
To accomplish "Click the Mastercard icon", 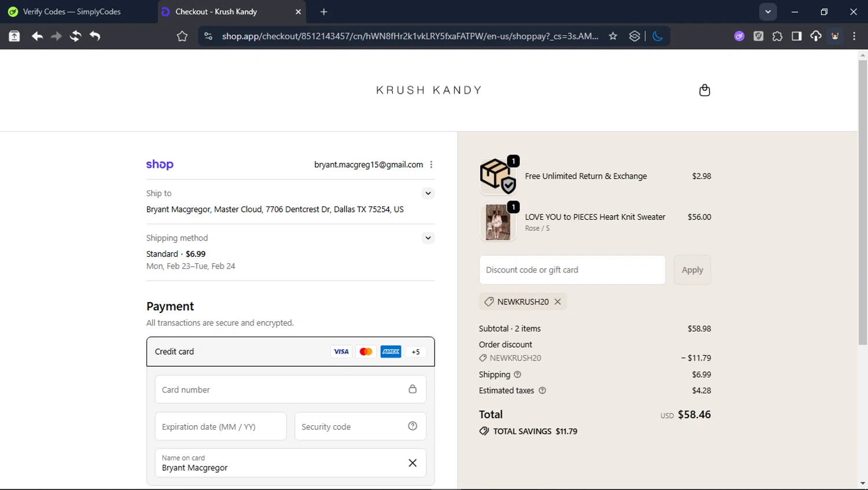I will (366, 351).
